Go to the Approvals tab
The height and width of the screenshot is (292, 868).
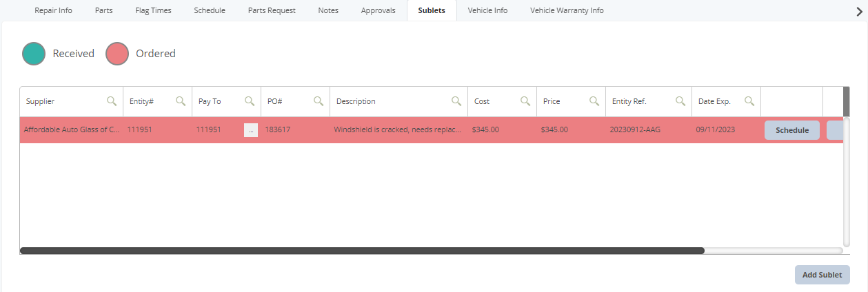point(378,10)
